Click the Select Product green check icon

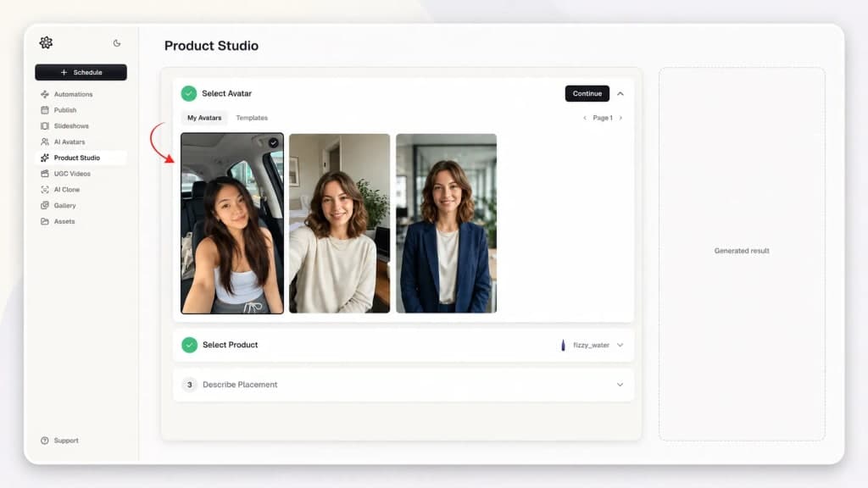[189, 345]
